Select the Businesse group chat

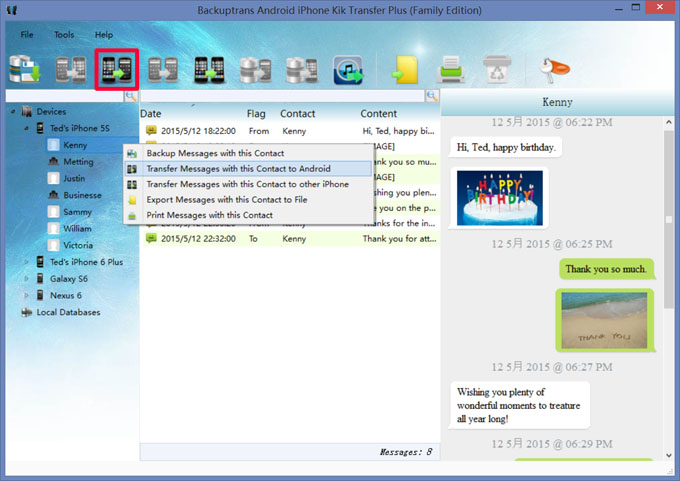[82, 195]
